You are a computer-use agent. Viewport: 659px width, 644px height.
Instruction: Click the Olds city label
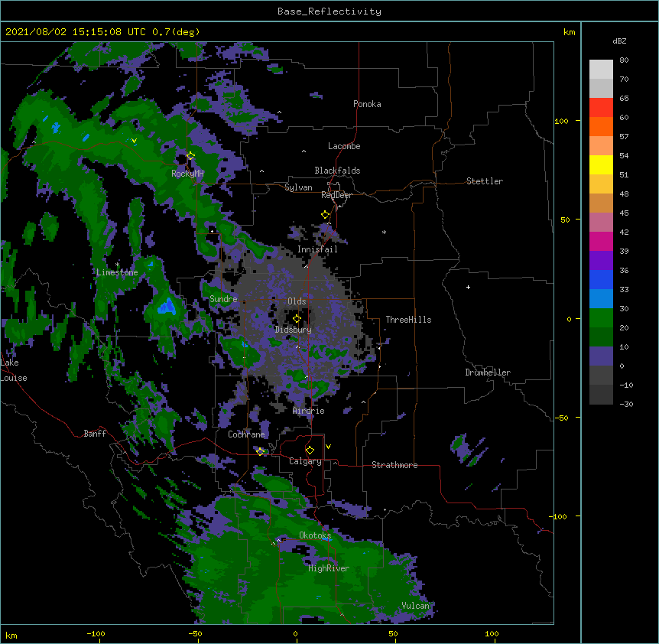(x=297, y=301)
